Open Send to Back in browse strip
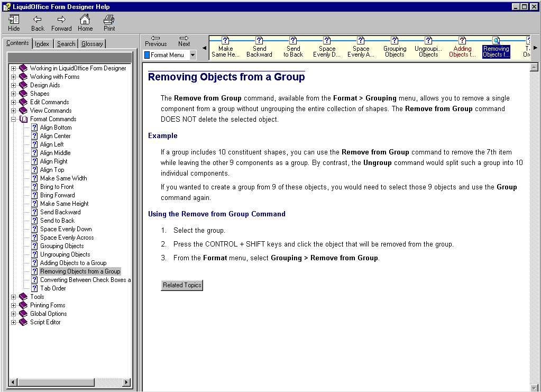This screenshot has height=392, width=541. coord(294,48)
